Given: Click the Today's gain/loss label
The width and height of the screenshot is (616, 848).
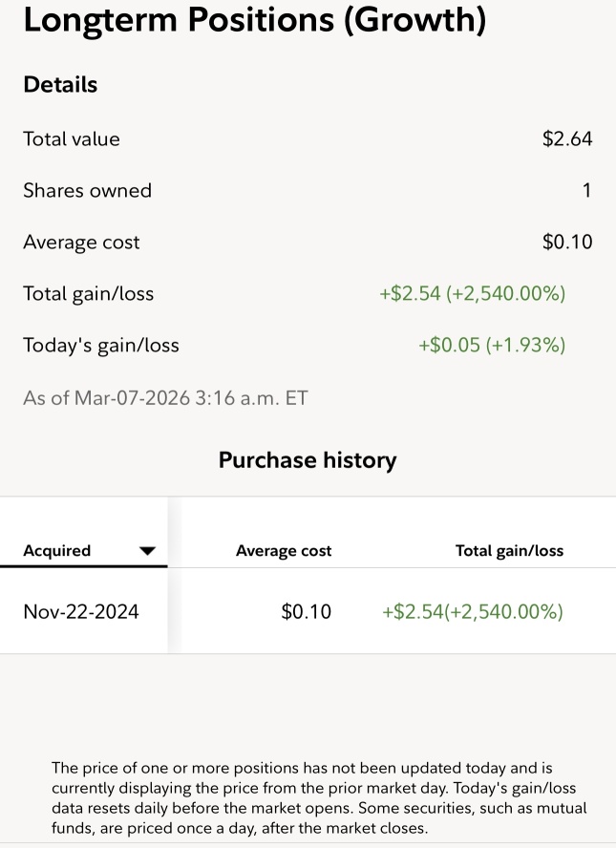Looking at the screenshot, I should [x=101, y=345].
